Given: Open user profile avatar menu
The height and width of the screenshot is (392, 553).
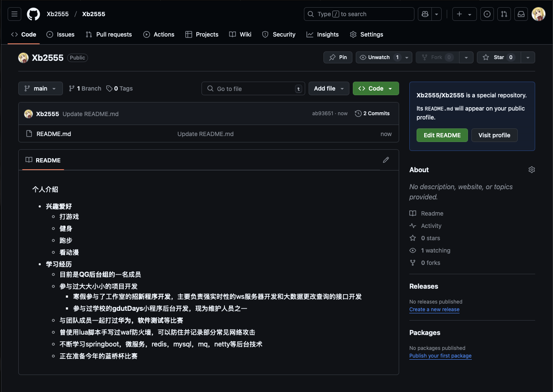Looking at the screenshot, I should [x=539, y=14].
